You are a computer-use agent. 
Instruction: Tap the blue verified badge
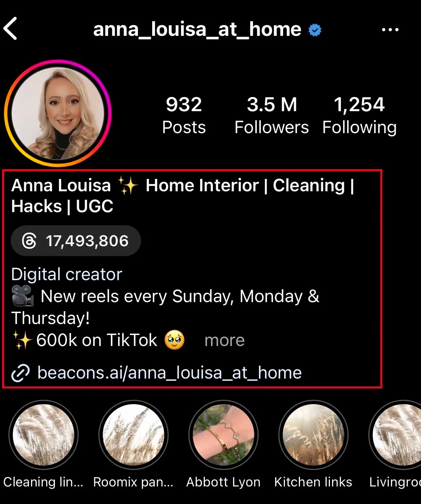(315, 30)
